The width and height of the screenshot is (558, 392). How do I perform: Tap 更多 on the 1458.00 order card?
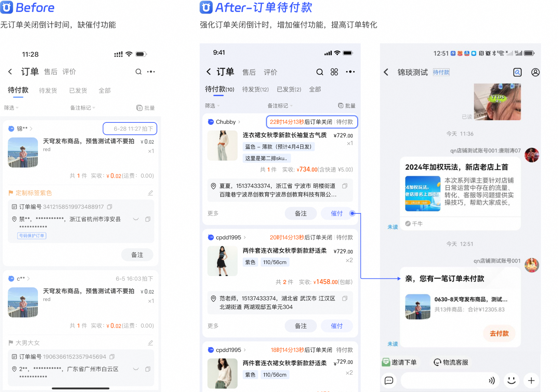point(213,326)
